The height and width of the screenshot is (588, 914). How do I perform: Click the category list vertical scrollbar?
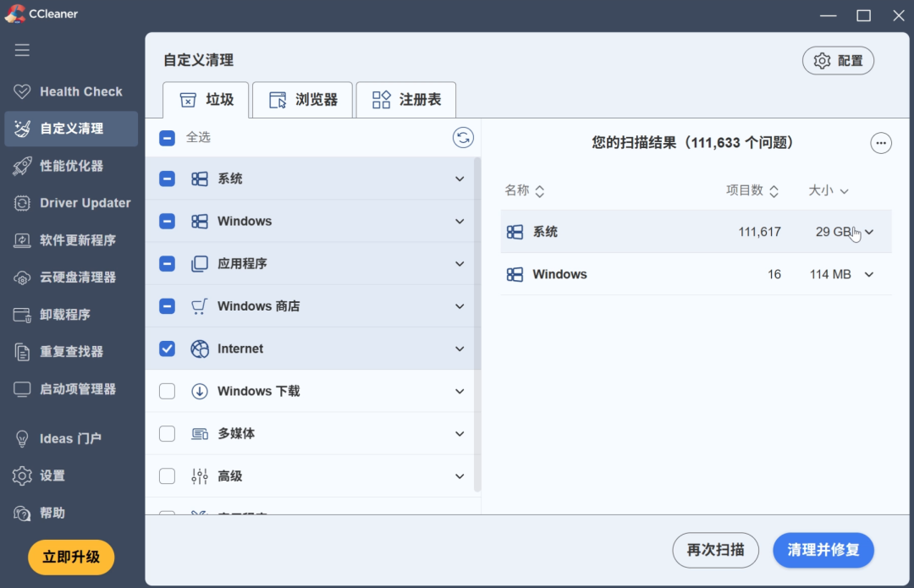point(477,324)
